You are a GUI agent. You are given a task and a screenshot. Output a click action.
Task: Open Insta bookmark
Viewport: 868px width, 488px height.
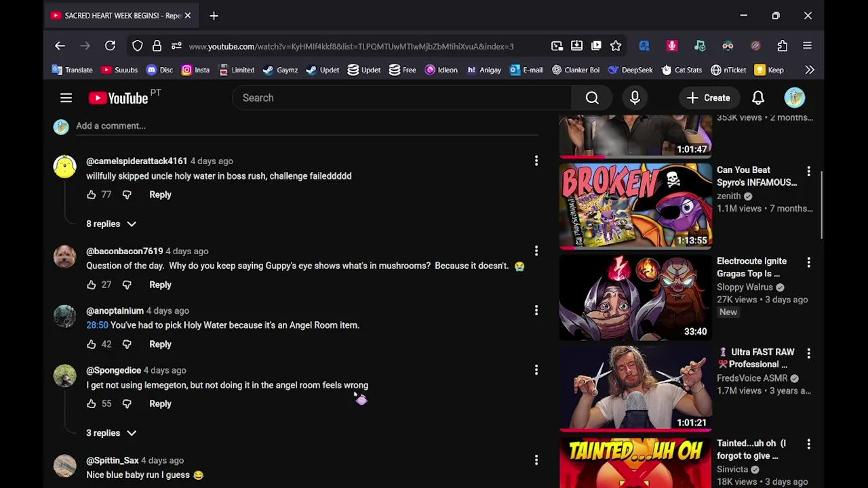point(195,70)
